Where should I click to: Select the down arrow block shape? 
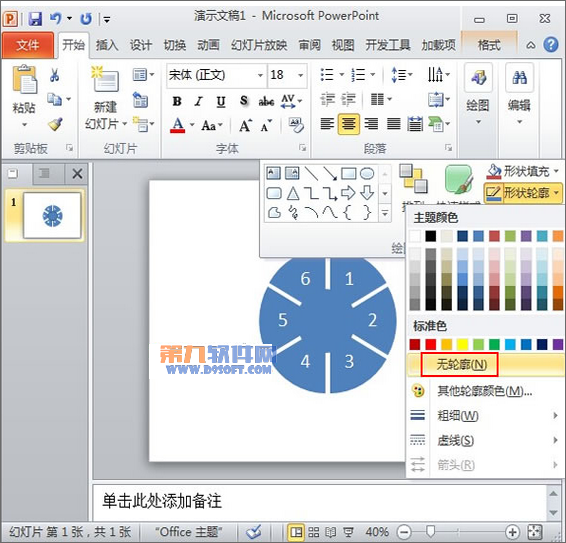[x=367, y=193]
